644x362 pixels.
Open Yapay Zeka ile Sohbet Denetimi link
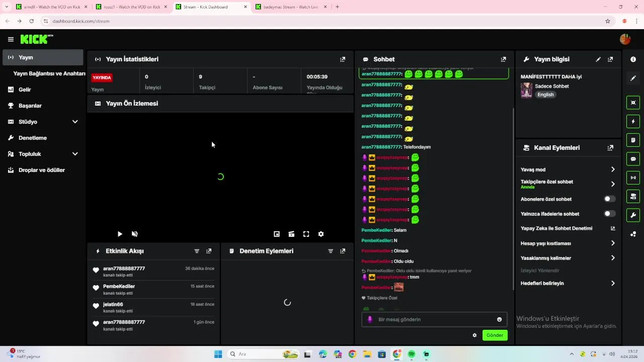568,228
